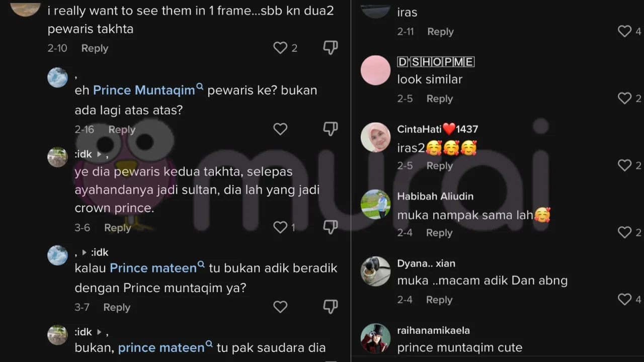Like Dyana.. xian's 'adik Dan abng' comment
Screen dimensions: 644x362
coord(624,299)
